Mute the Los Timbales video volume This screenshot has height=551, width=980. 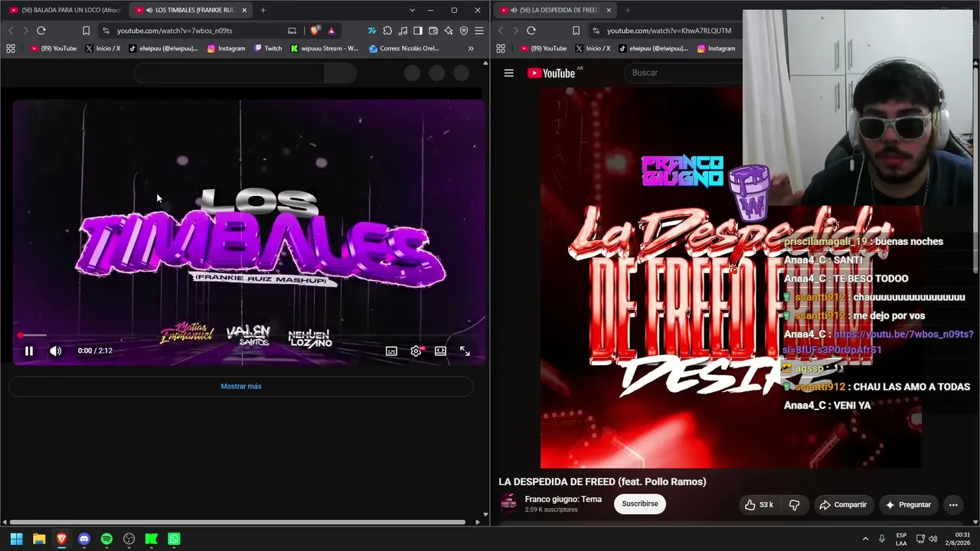[55, 350]
